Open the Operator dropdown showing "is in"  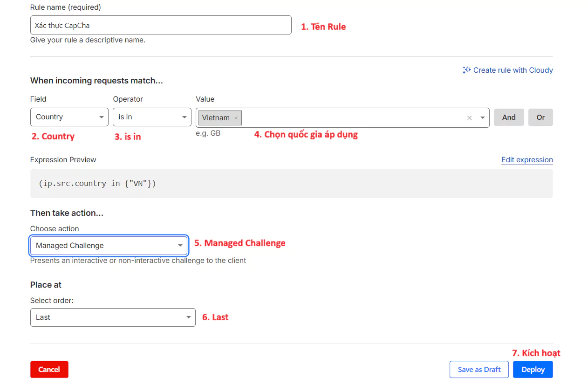click(x=152, y=117)
